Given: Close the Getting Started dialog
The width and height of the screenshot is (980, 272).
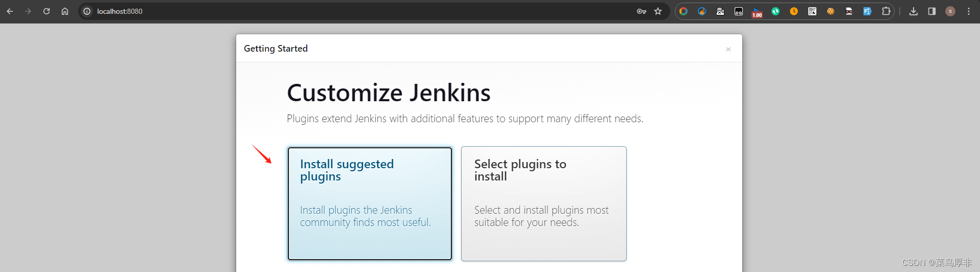Looking at the screenshot, I should tap(728, 49).
